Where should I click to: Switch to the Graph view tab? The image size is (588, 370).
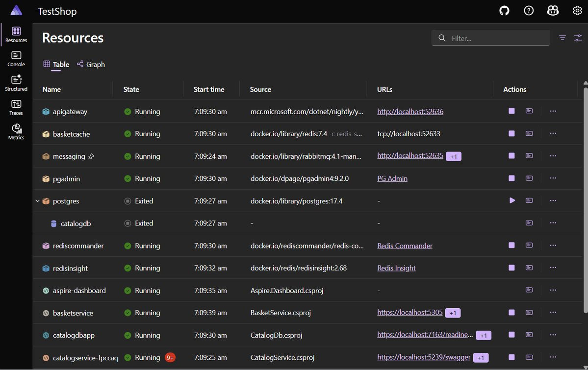click(91, 65)
